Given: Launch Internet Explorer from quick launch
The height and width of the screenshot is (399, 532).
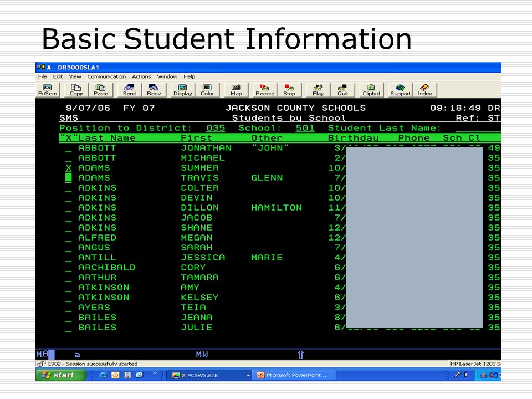Looking at the screenshot, I should click(103, 375).
